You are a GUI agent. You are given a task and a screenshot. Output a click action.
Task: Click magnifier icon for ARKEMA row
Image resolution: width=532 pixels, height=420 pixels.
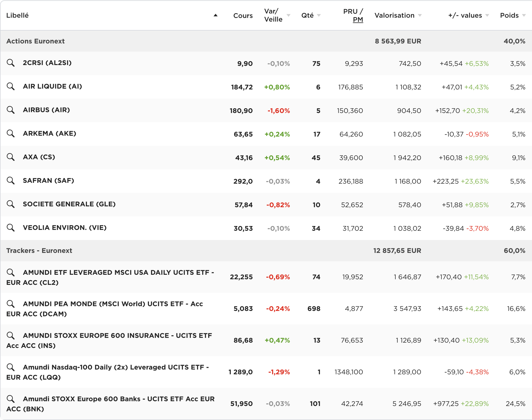coord(11,133)
